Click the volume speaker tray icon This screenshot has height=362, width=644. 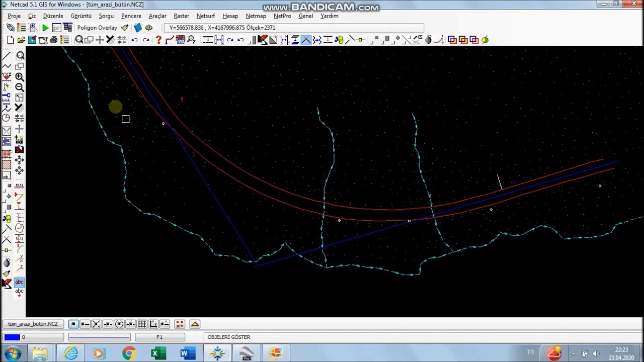pyautogui.click(x=596, y=353)
